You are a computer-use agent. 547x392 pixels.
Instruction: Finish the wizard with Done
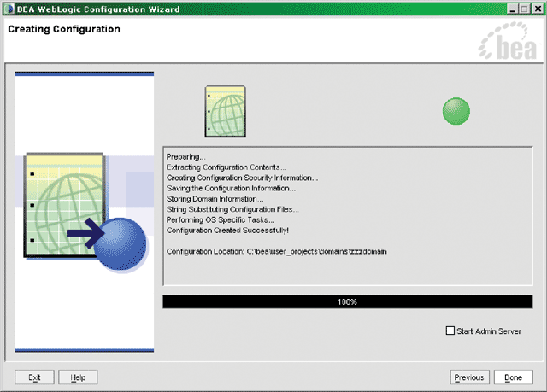pos(514,377)
